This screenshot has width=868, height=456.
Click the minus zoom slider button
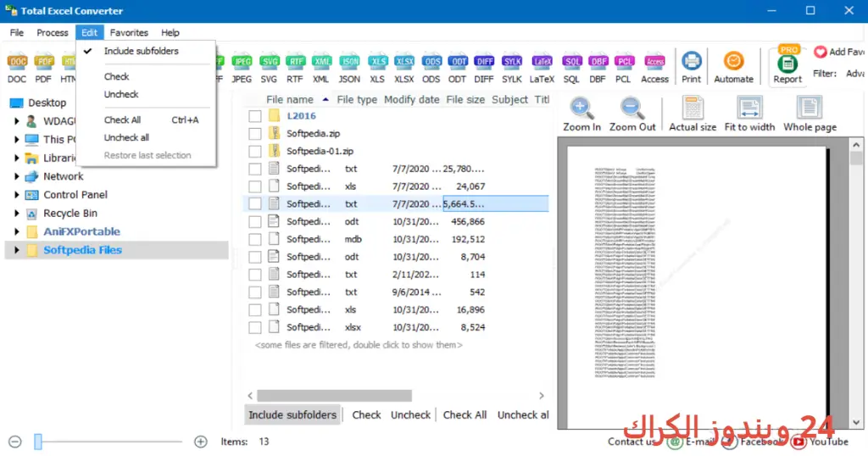(x=15, y=442)
